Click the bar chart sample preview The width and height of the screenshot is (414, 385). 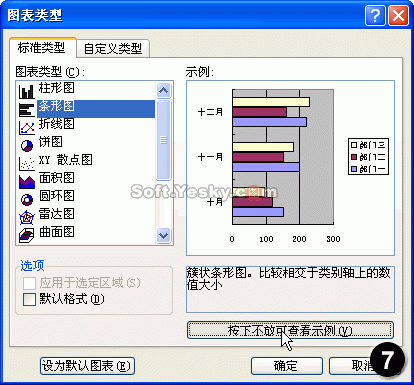tap(290, 168)
